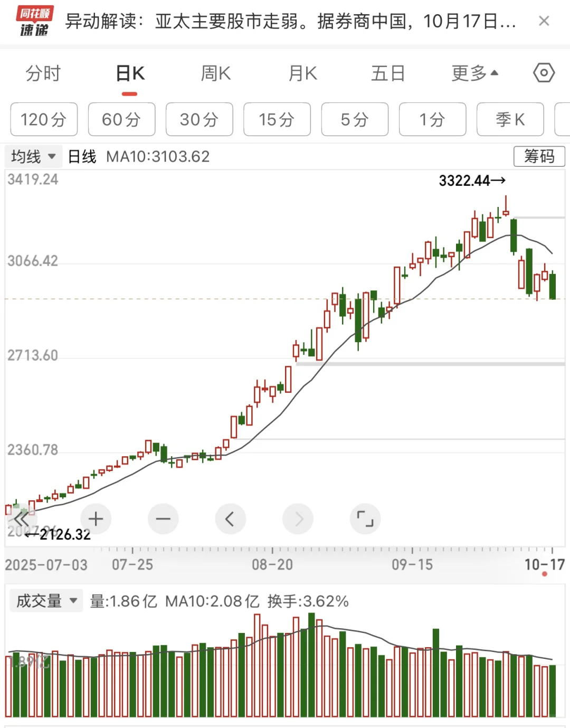Open the chart settings gear icon
The image size is (570, 728).
pos(543,73)
